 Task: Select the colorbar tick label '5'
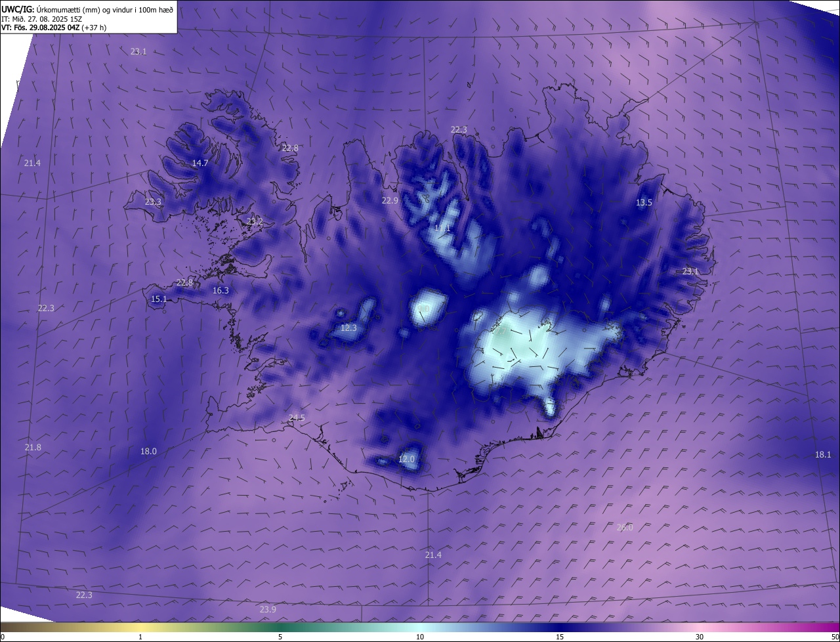coord(280,637)
